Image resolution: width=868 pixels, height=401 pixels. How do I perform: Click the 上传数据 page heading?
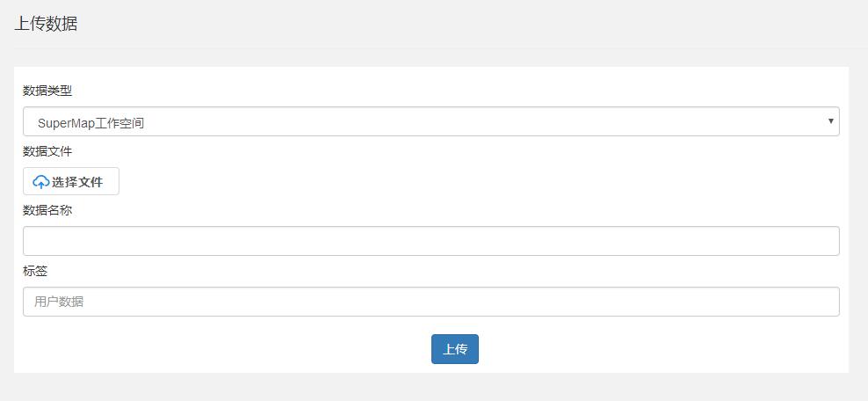tap(46, 24)
